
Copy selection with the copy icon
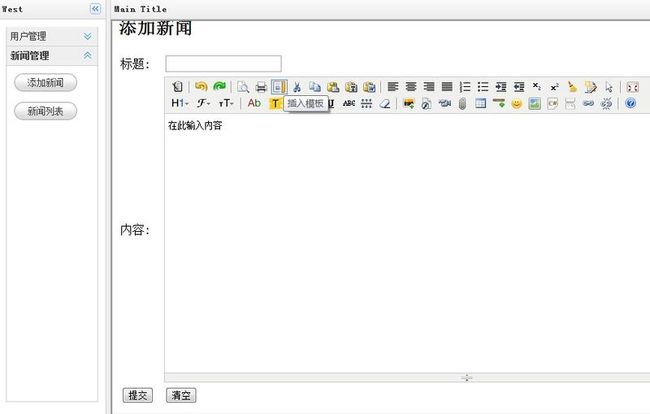click(x=315, y=87)
